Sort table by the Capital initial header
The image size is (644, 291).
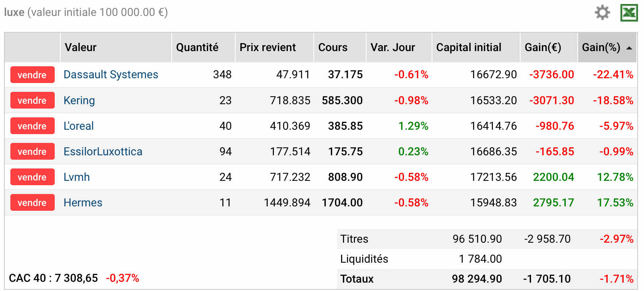pyautogui.click(x=476, y=48)
